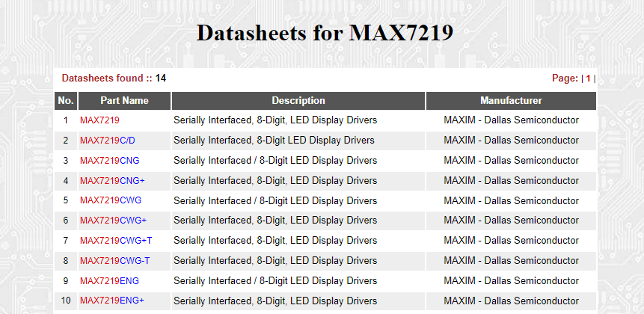
Task: Open the MAX7219 datasheet link
Action: [x=99, y=120]
